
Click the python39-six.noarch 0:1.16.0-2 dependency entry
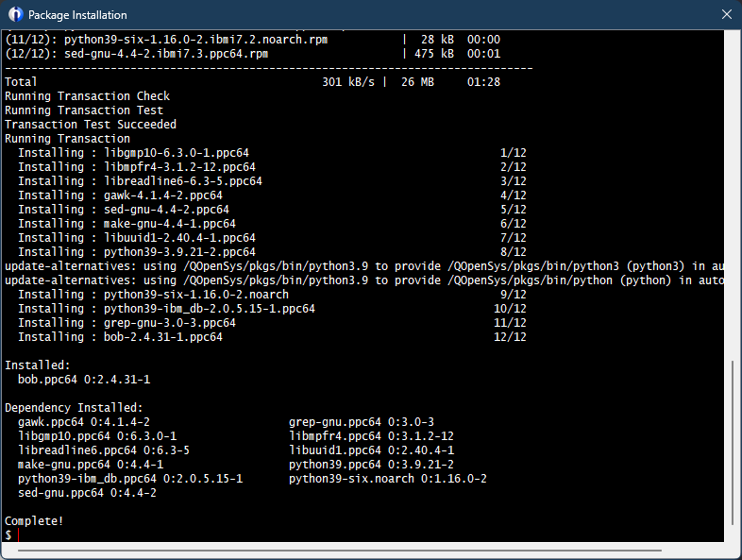(x=387, y=479)
